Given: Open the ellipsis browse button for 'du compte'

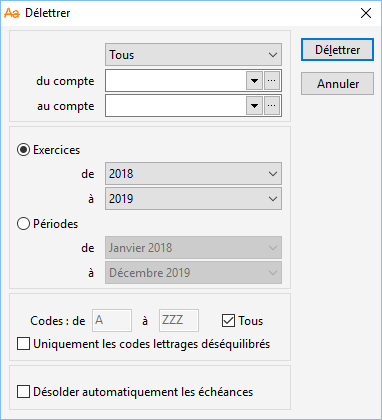Looking at the screenshot, I should tap(272, 81).
